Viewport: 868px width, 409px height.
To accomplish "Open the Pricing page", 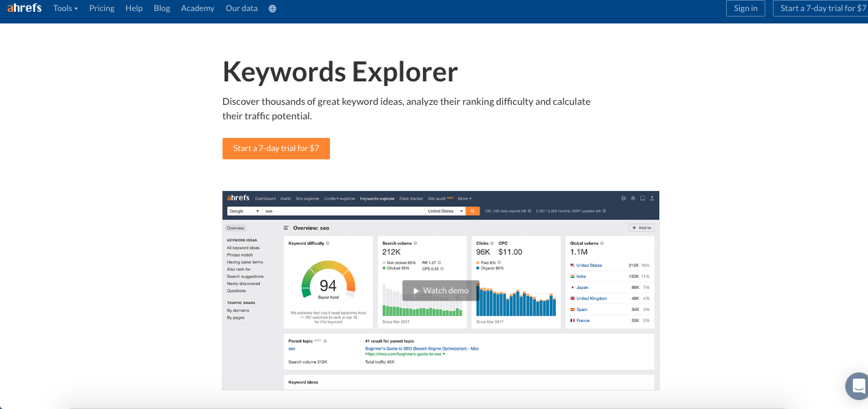I will [x=102, y=8].
